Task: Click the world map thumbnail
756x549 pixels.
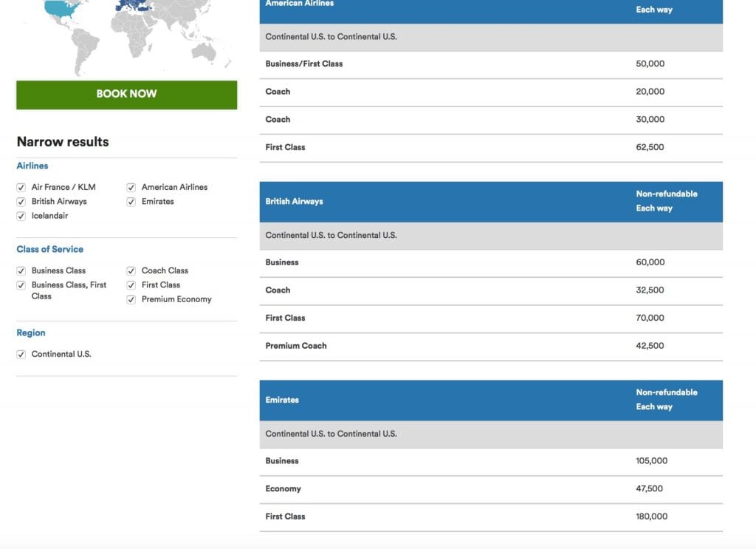Action: pyautogui.click(x=126, y=37)
